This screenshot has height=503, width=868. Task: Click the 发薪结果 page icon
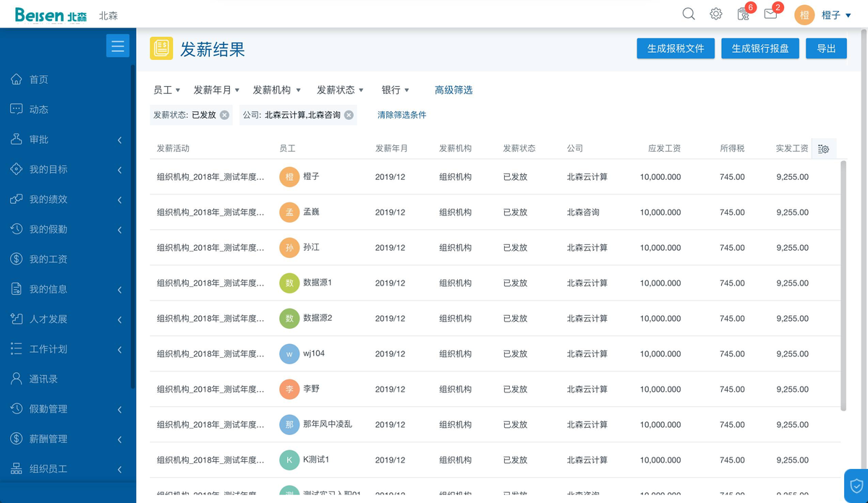[161, 48]
